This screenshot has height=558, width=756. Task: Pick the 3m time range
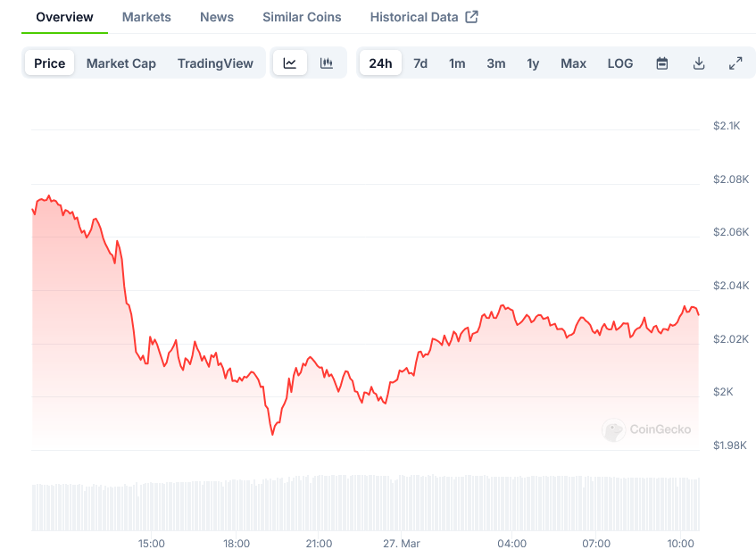pos(496,63)
